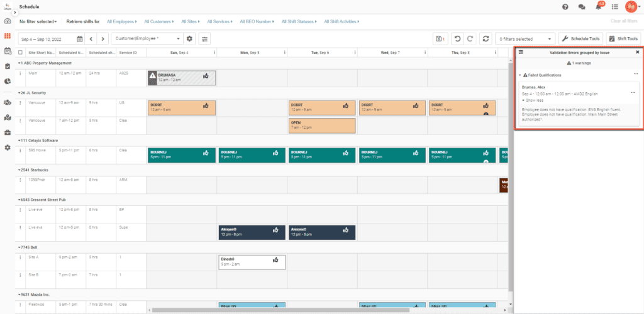Open the dashboard gauge icon in sidebar
644x314 pixels.
(x=8, y=21)
